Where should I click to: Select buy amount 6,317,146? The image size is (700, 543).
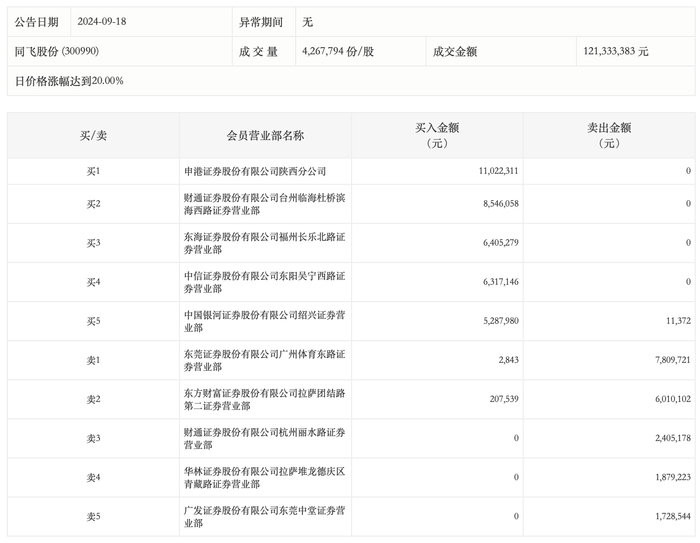point(500,282)
